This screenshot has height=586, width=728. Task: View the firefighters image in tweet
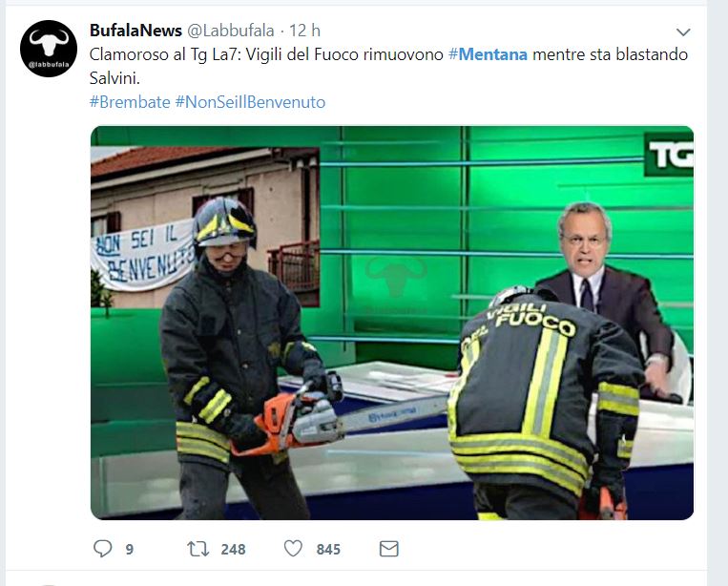point(392,323)
